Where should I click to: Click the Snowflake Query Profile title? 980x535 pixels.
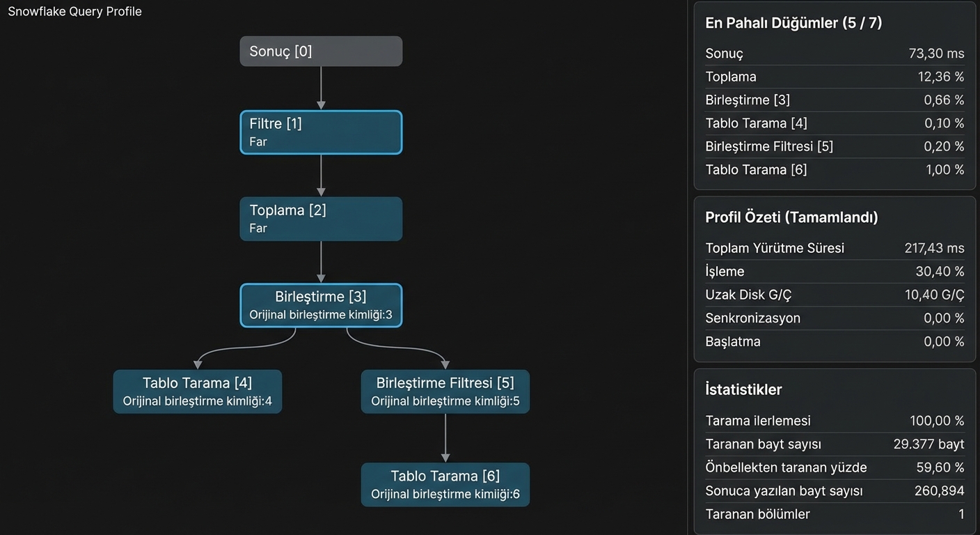pyautogui.click(x=74, y=12)
